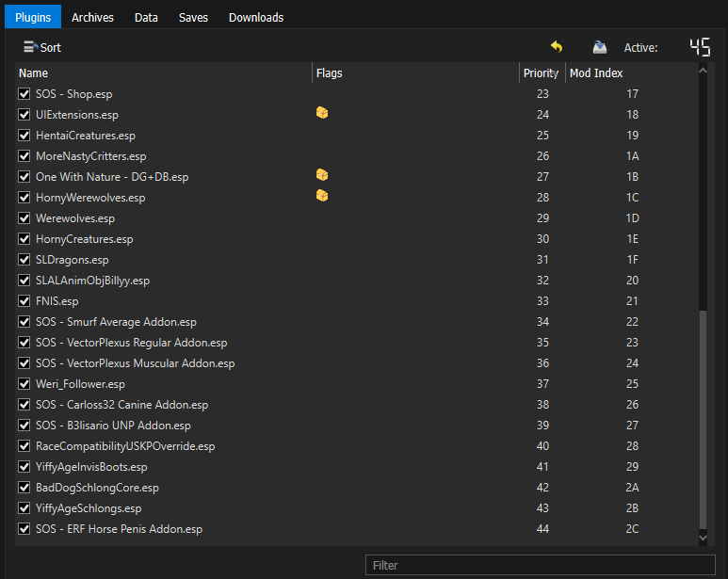Uncheck UIExtensions.esp plugin
This screenshot has height=579, width=728.
click(x=24, y=114)
